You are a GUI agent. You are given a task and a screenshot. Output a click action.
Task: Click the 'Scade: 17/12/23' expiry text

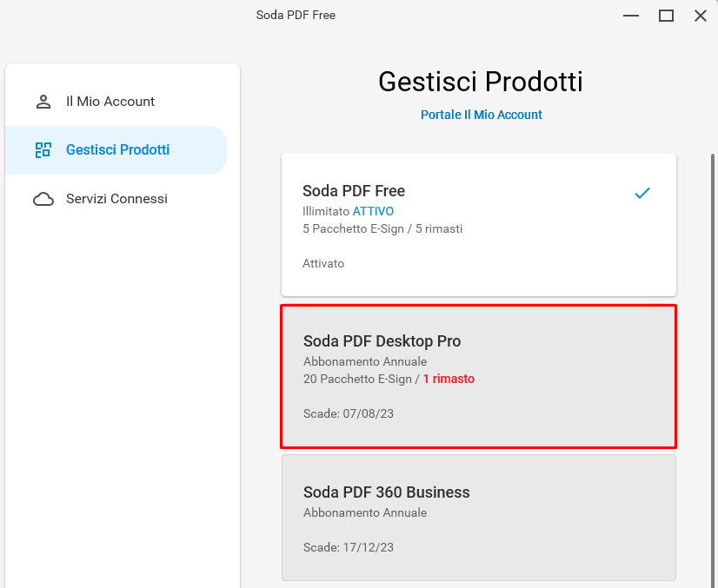[348, 547]
